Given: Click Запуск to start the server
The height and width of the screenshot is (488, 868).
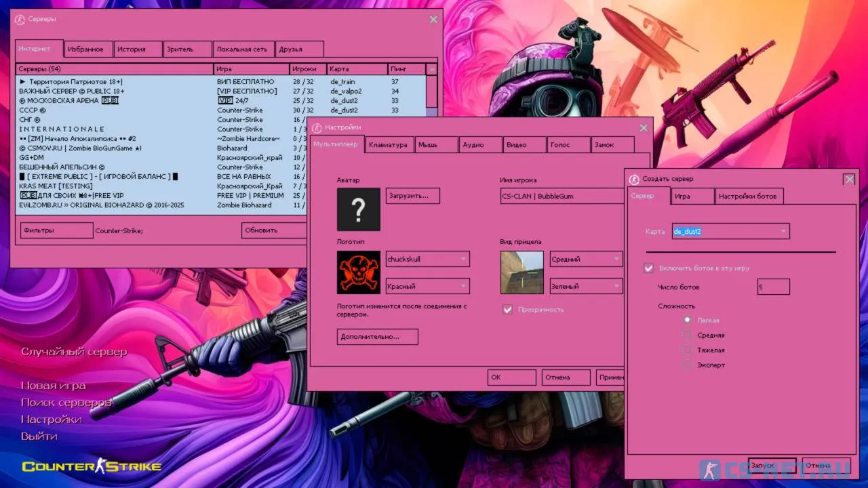Looking at the screenshot, I should pos(772,466).
